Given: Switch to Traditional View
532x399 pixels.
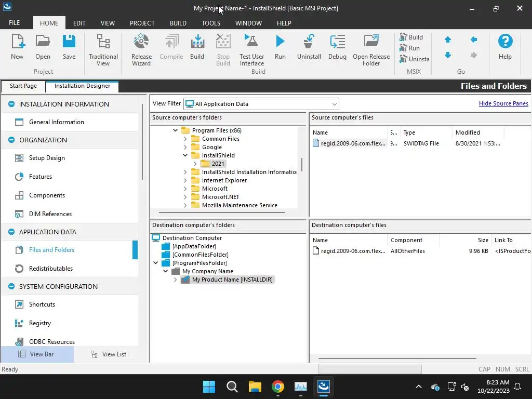Looking at the screenshot, I should coord(103,49).
